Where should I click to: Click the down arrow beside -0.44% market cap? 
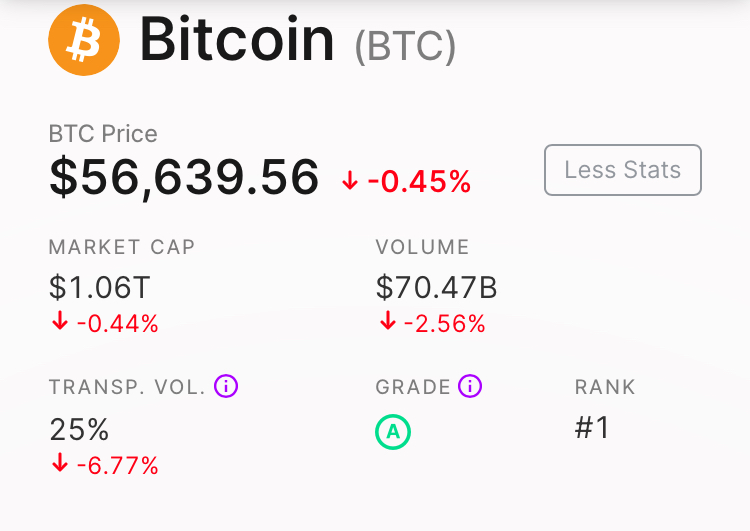coord(60,321)
